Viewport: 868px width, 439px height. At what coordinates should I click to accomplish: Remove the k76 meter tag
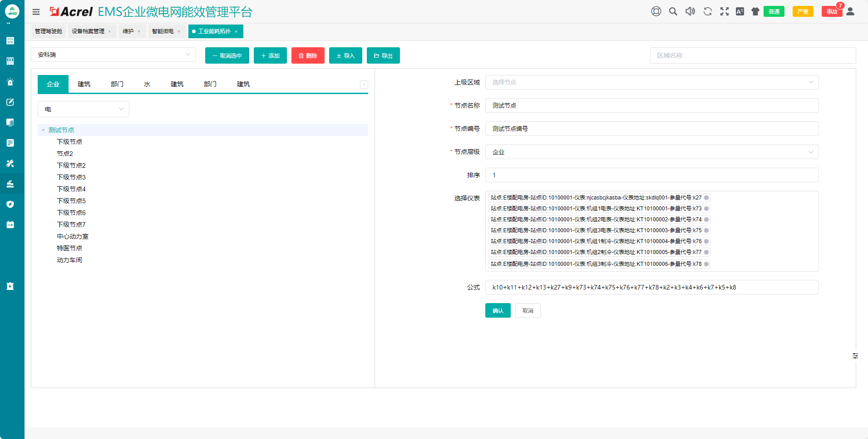tap(706, 241)
